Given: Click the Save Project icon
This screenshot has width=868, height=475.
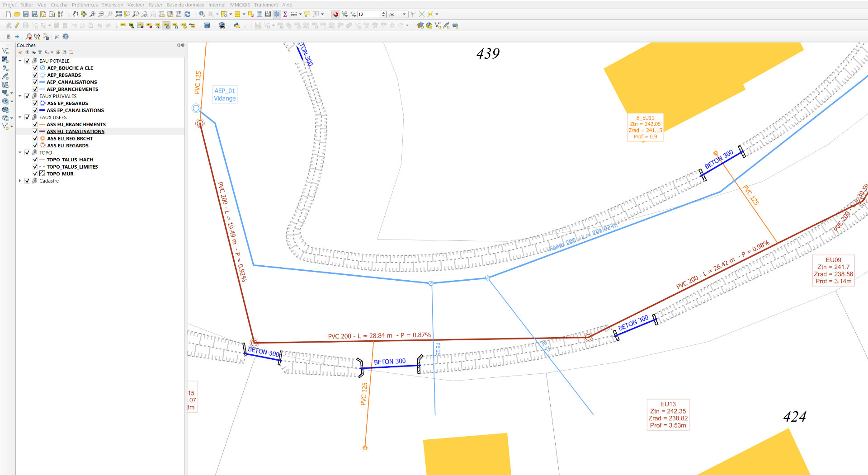Looking at the screenshot, I should (26, 14).
